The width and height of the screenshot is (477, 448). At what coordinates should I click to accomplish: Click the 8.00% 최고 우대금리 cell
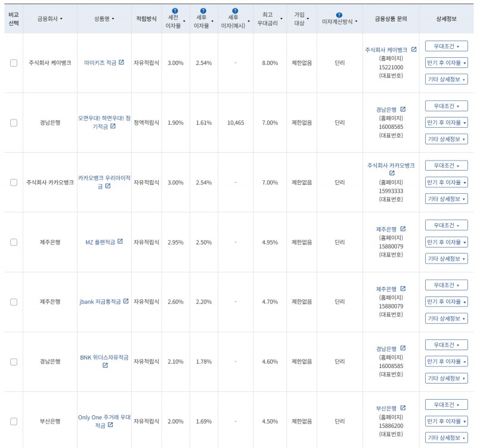[270, 63]
